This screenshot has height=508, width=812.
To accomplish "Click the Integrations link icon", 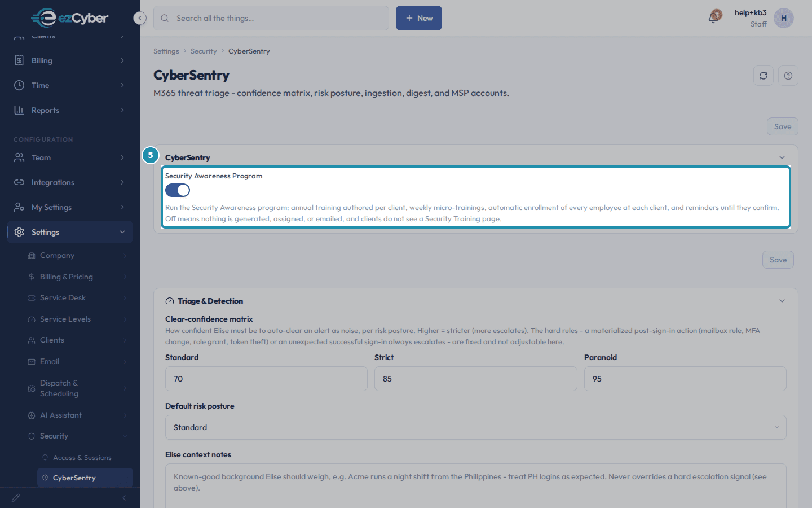I will pos(19,182).
